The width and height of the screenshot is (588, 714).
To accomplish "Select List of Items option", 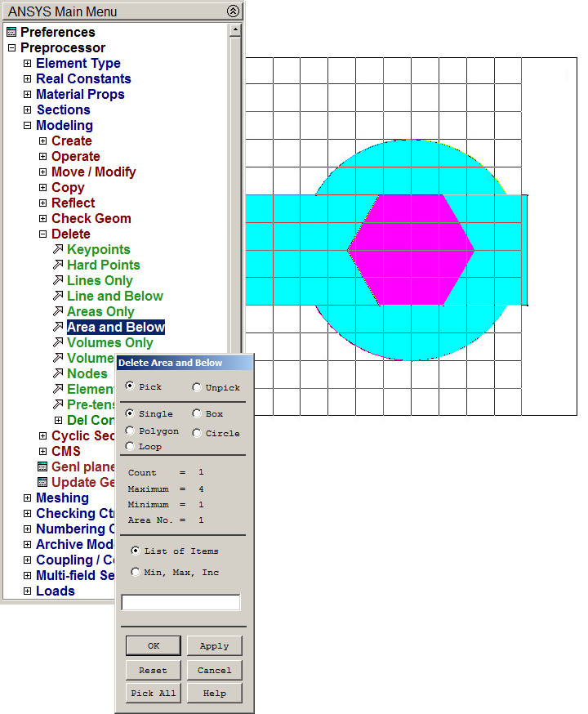I will (136, 551).
